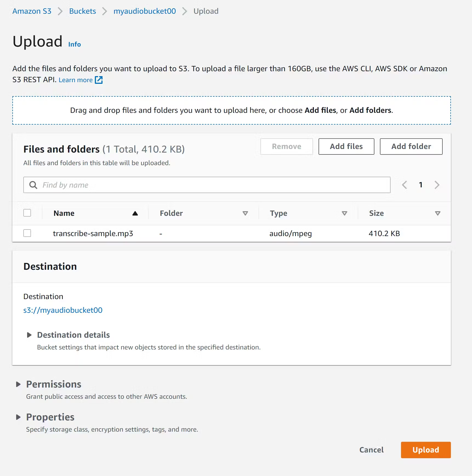Expand the Permissions section
This screenshot has width=472, height=476.
pos(18,384)
